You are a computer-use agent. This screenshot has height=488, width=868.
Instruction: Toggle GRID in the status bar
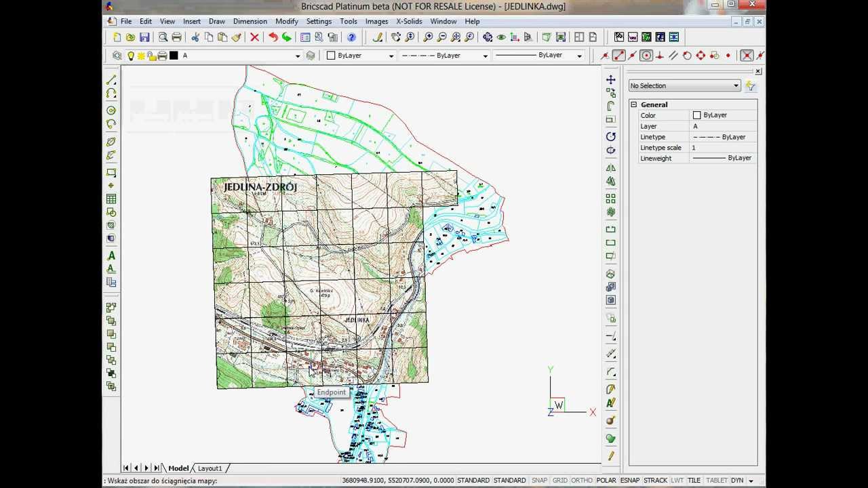[559, 481]
